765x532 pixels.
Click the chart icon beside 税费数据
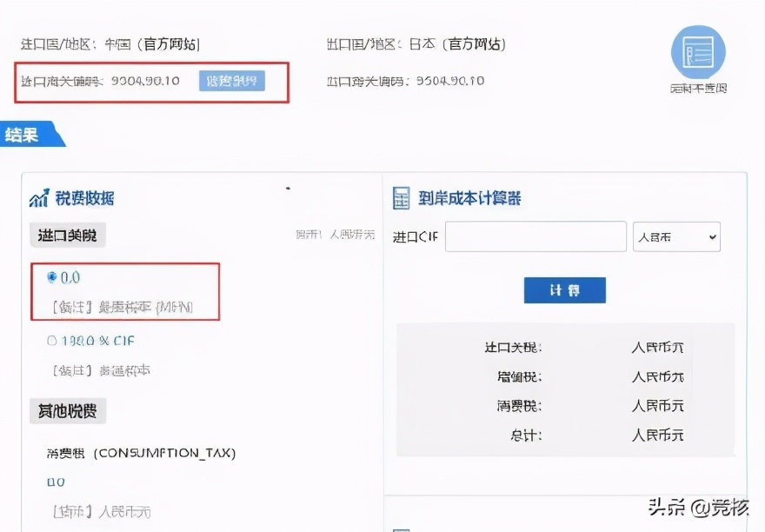38,198
